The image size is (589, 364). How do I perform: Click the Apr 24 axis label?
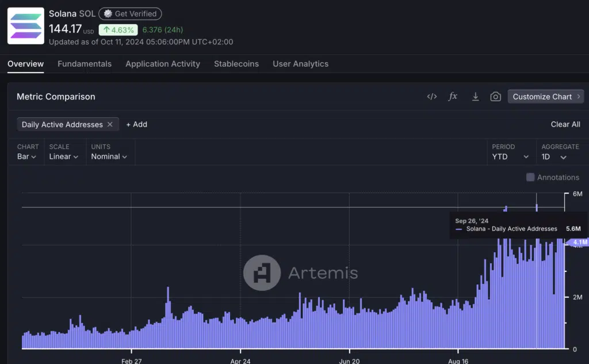pos(240,361)
